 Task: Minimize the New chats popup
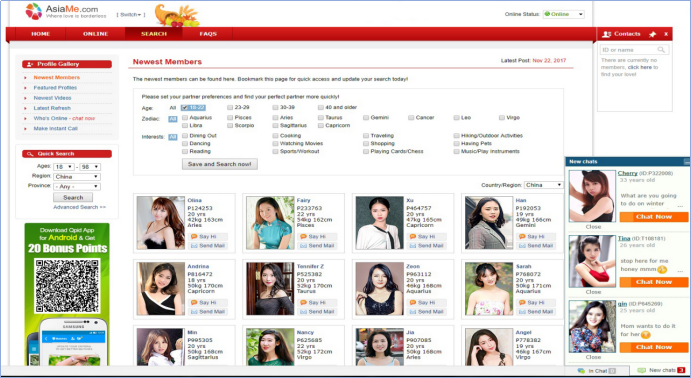(x=687, y=162)
